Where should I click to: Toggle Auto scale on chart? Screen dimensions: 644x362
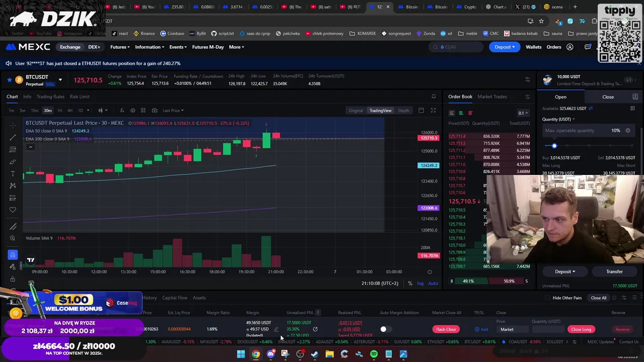point(433,284)
